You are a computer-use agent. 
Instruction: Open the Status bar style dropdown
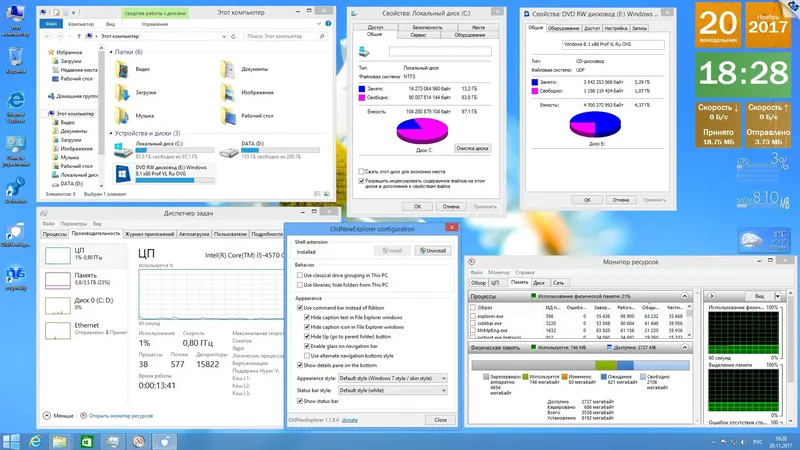point(392,390)
